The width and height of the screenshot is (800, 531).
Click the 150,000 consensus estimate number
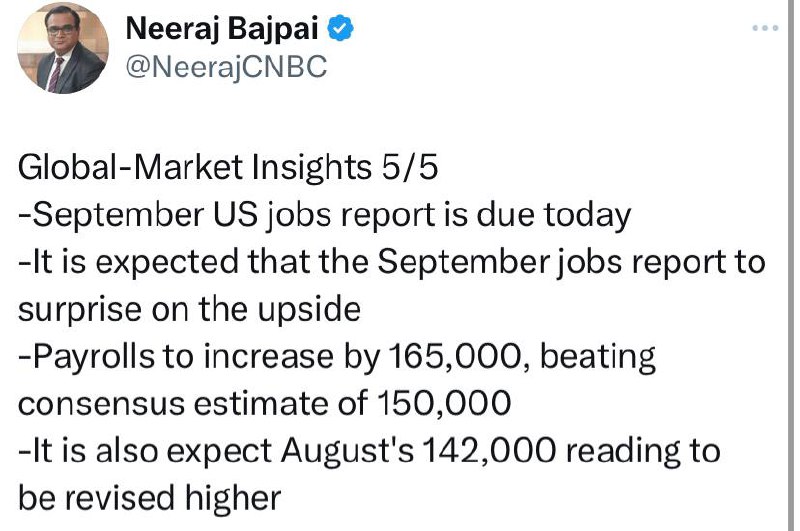click(444, 403)
